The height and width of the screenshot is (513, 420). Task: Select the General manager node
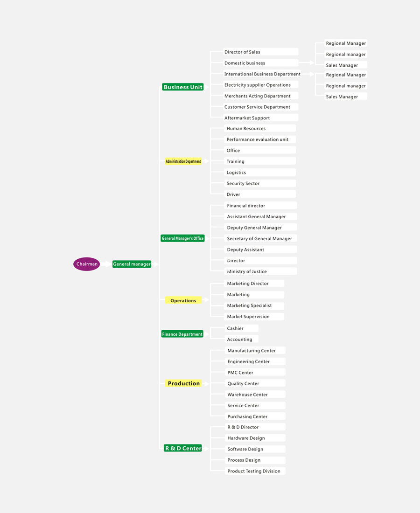coord(132,264)
